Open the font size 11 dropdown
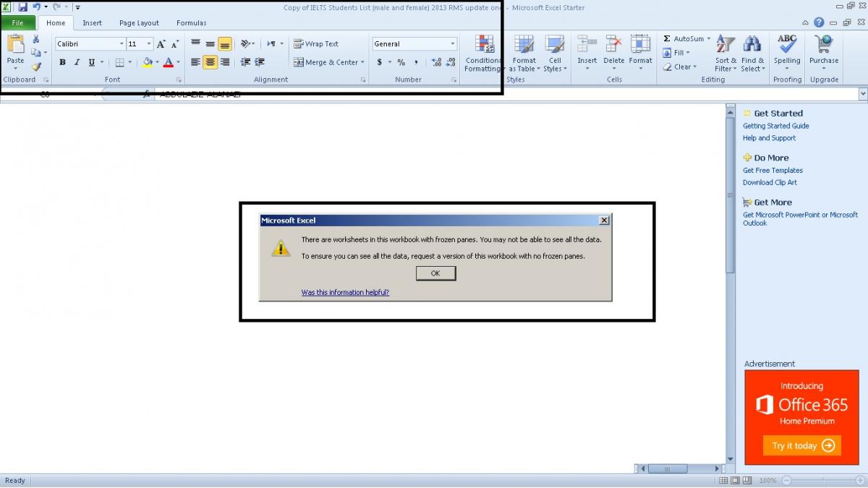This screenshot has height=488, width=868. tap(149, 44)
